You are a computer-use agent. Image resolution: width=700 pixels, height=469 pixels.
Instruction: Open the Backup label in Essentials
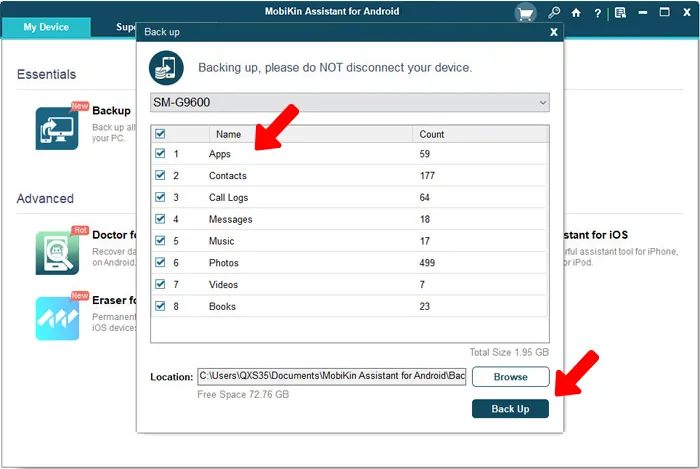coord(112,111)
